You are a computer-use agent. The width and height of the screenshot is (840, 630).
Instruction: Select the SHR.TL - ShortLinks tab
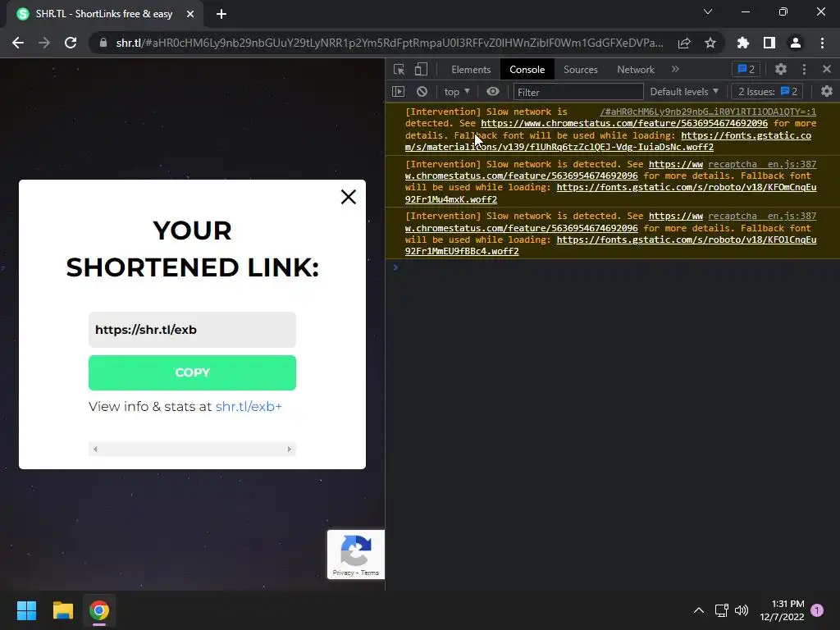(104, 14)
